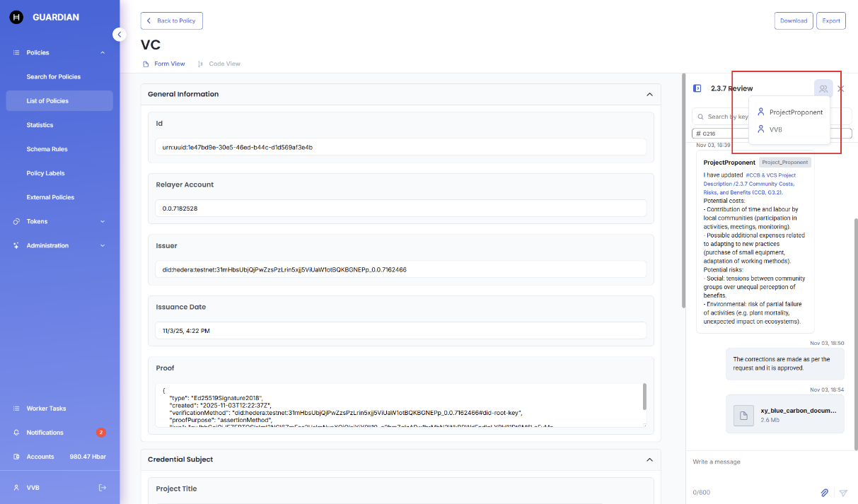The width and height of the screenshot is (858, 504).
Task: Open Notifications with the bell icon
Action: (17, 433)
